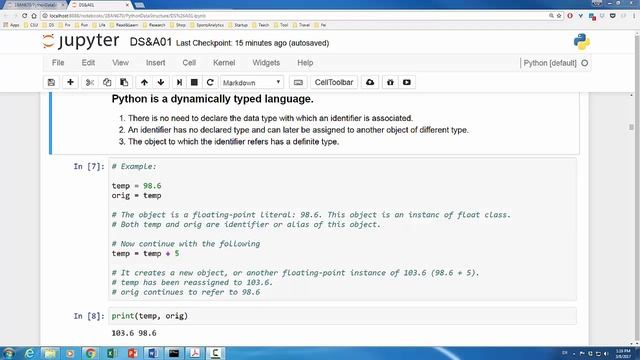Cut selected cell with the scissors icon
The image size is (640, 360).
click(x=90, y=82)
